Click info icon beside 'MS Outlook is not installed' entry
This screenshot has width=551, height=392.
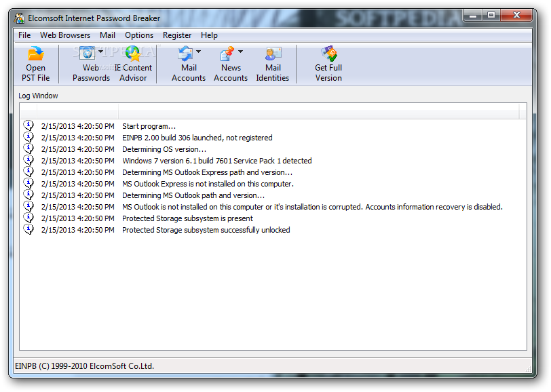click(x=28, y=207)
